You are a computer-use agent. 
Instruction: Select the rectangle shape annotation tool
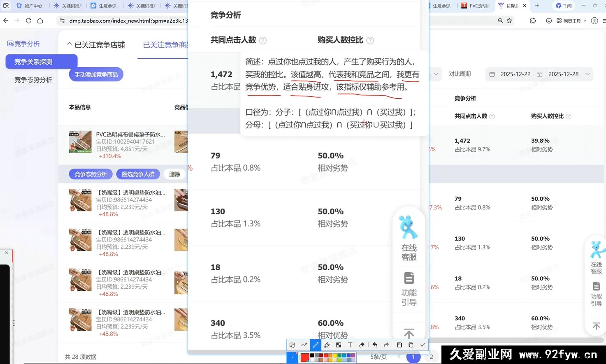point(292,345)
